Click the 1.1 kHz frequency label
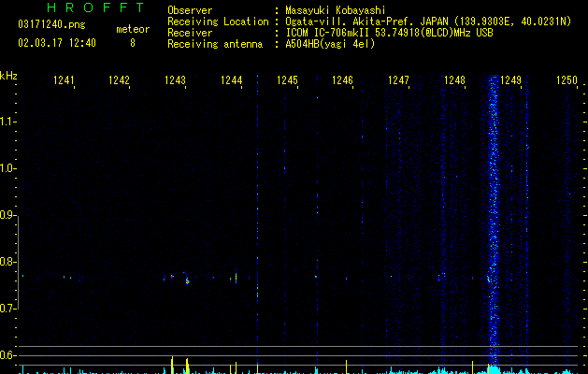588x374 pixels. point(7,122)
